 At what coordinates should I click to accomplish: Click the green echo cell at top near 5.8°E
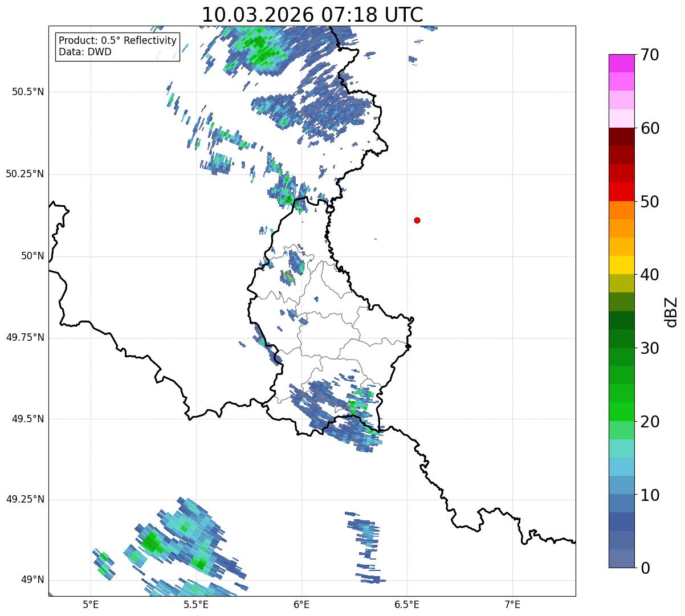tap(259, 48)
